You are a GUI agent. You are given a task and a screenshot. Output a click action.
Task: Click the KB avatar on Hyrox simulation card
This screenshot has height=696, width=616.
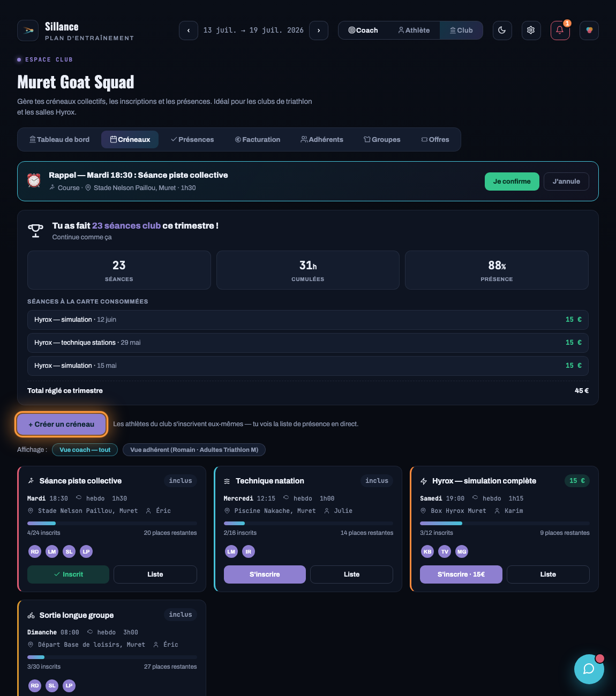pos(427,551)
